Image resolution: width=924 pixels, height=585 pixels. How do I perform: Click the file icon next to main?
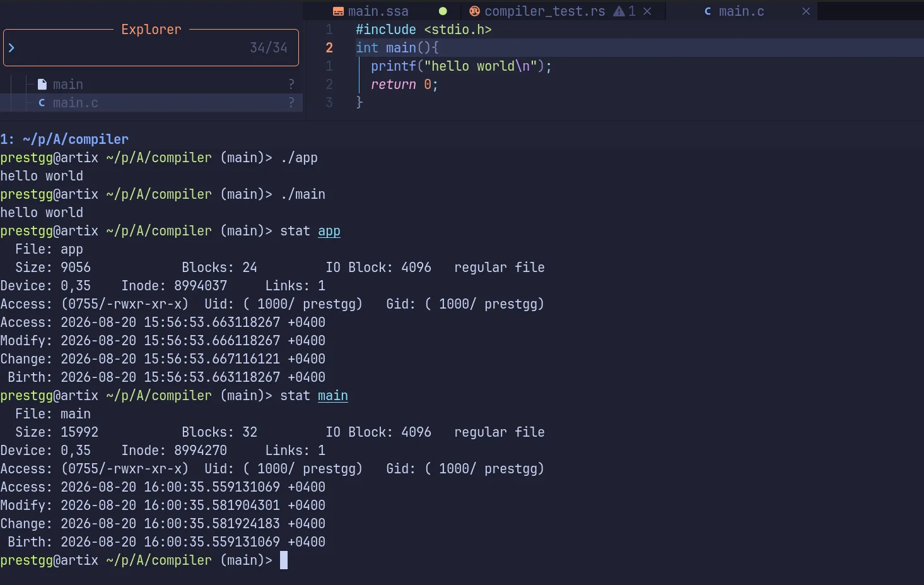(x=42, y=85)
